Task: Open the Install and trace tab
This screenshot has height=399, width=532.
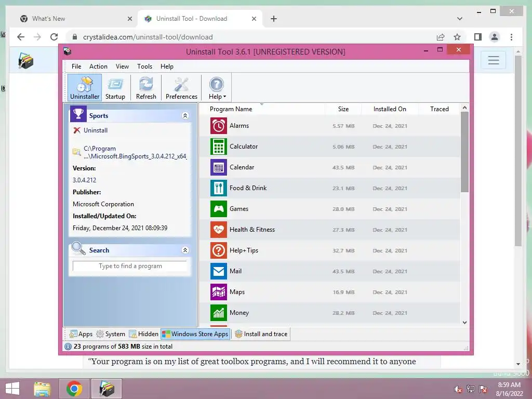Action: point(261,334)
